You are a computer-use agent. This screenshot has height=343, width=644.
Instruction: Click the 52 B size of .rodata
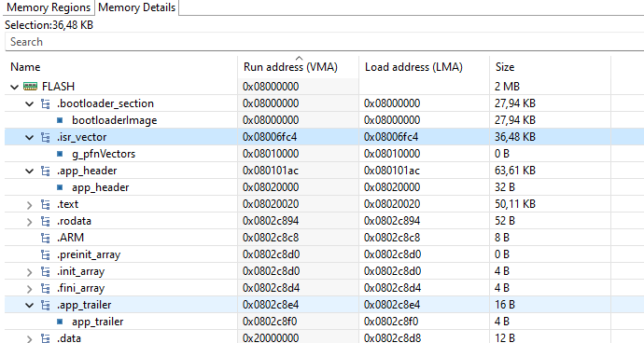505,221
